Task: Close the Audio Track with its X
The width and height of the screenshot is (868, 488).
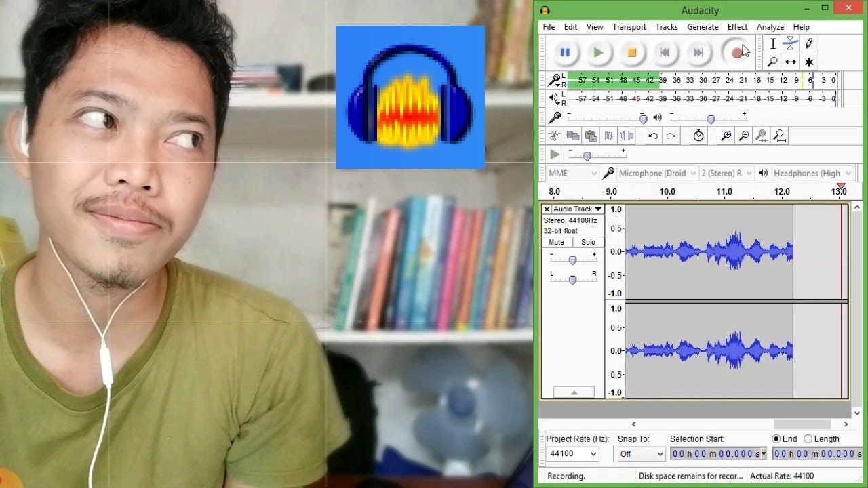Action: (547, 209)
